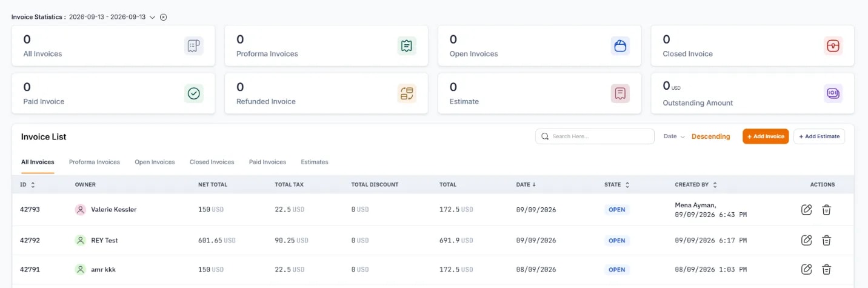Delete invoice 42791
Viewport: 868px width, 288px height.
tap(826, 269)
